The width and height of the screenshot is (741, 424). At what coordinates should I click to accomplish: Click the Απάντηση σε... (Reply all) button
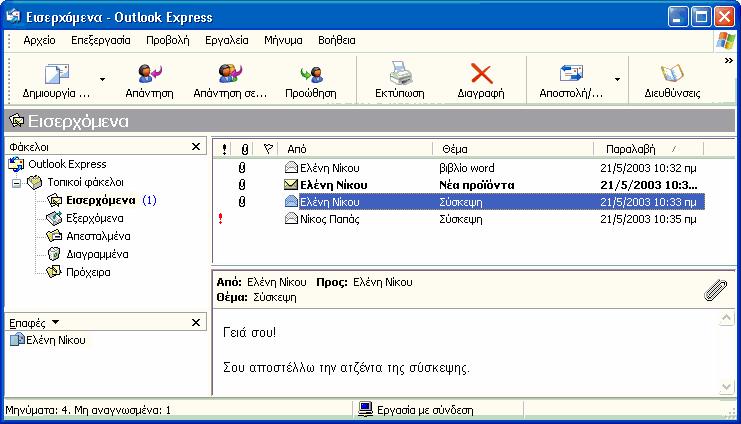point(230,81)
